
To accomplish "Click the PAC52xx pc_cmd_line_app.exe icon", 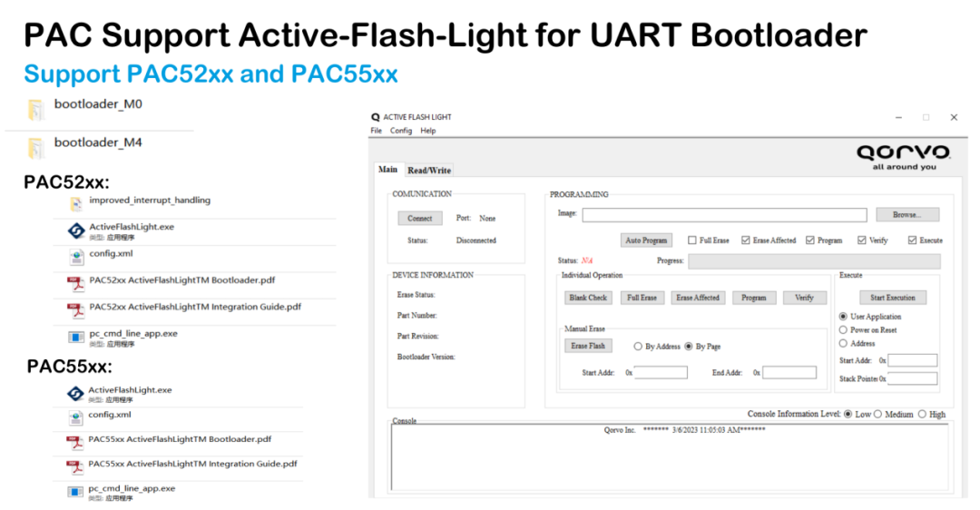I will [x=76, y=338].
